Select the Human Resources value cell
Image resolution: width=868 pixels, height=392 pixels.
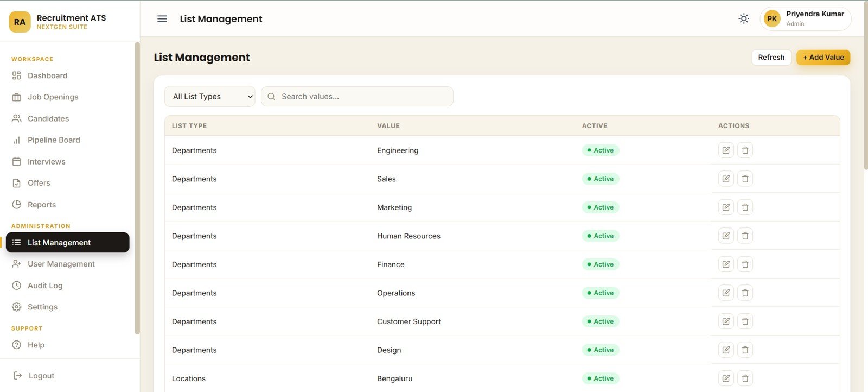pos(409,236)
